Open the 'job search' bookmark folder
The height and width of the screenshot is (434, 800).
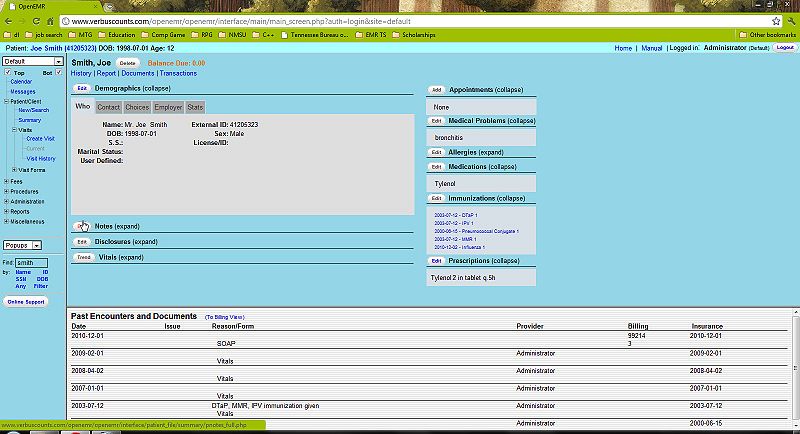point(44,35)
